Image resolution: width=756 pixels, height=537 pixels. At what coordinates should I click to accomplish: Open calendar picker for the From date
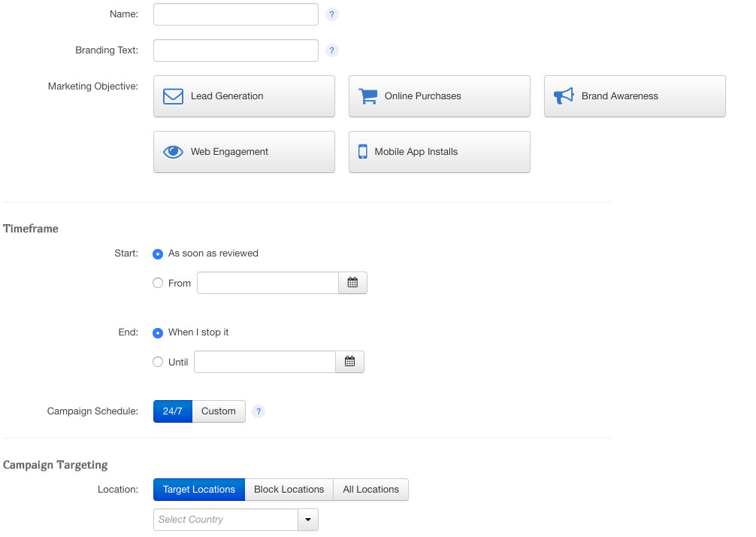tap(352, 283)
